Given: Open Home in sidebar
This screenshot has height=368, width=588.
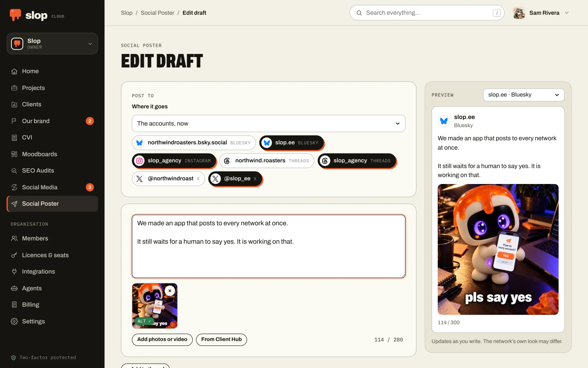Looking at the screenshot, I should point(52,71).
